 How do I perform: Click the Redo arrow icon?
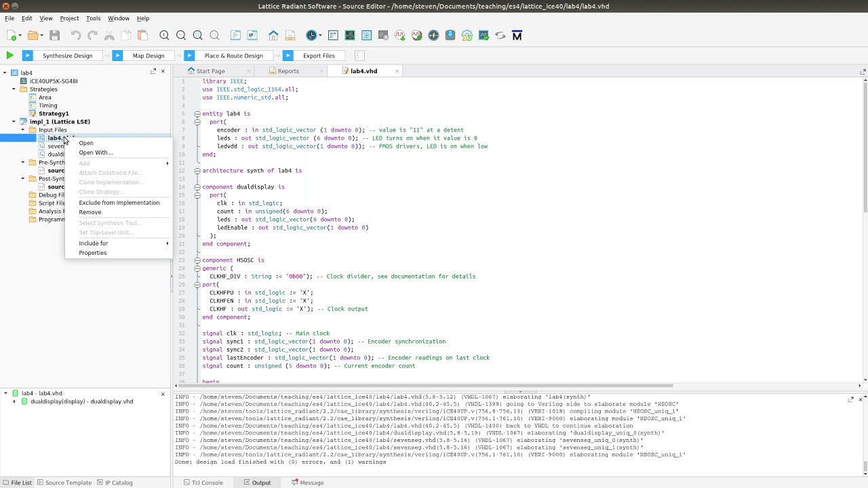pos(92,35)
